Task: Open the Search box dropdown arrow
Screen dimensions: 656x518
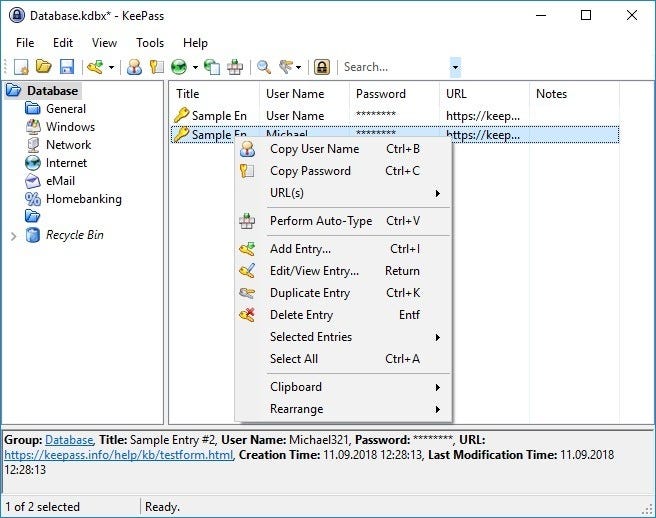Action: point(455,67)
